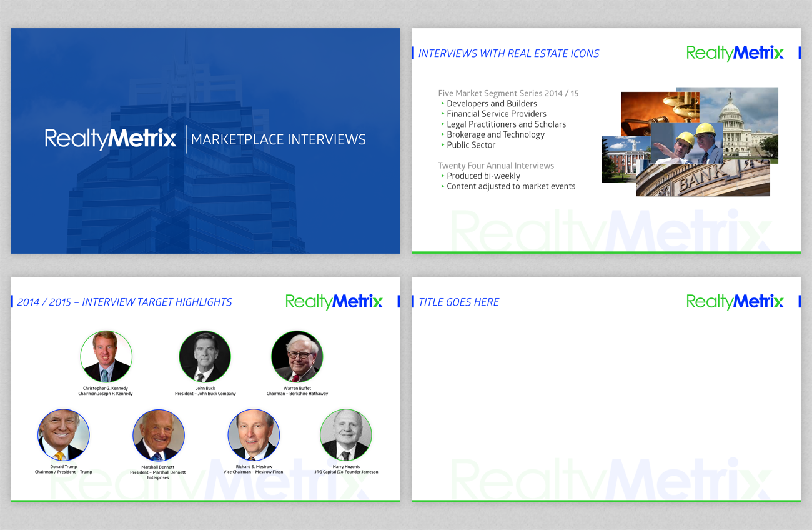Image resolution: width=812 pixels, height=530 pixels.
Task: Select Warren Buffet's circular portrait
Action: coord(297,357)
